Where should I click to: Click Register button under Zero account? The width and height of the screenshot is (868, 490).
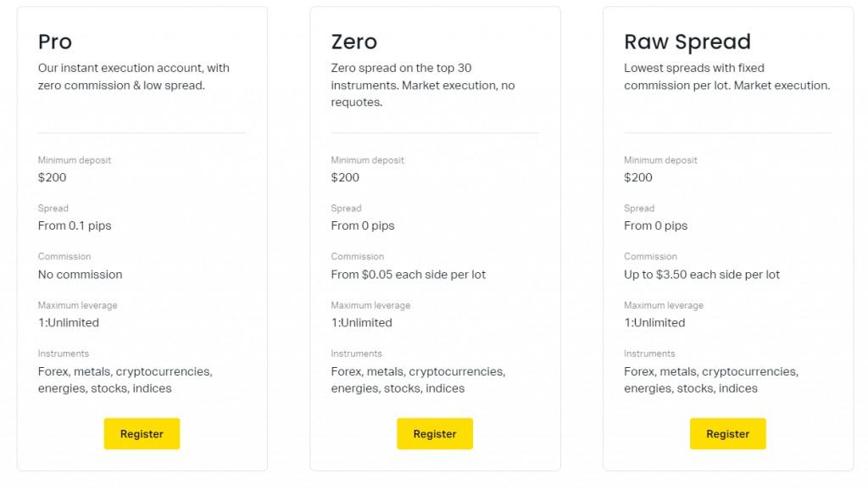pos(434,433)
